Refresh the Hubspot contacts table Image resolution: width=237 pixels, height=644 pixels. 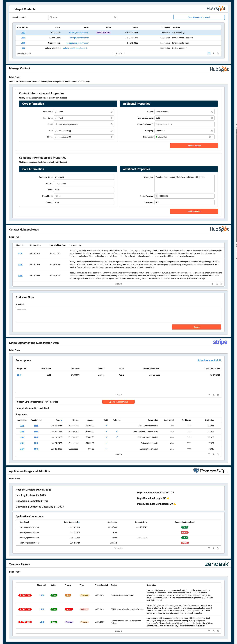coord(218,53)
